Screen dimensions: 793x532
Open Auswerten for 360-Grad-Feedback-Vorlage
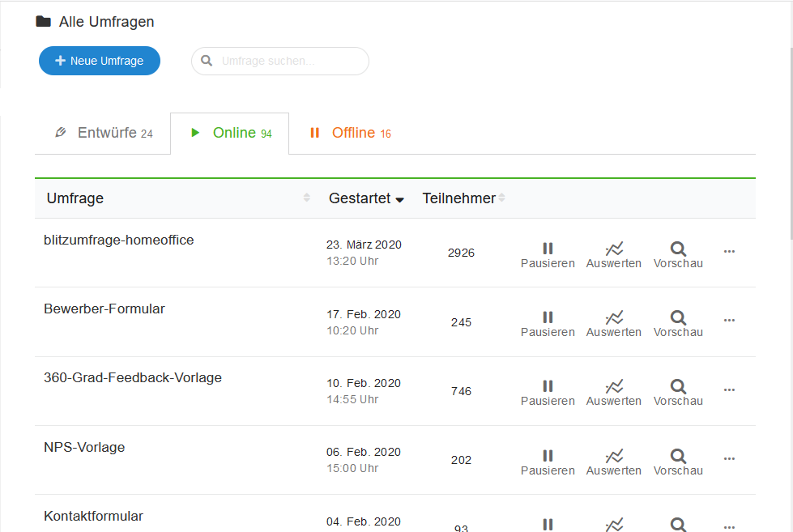614,394
